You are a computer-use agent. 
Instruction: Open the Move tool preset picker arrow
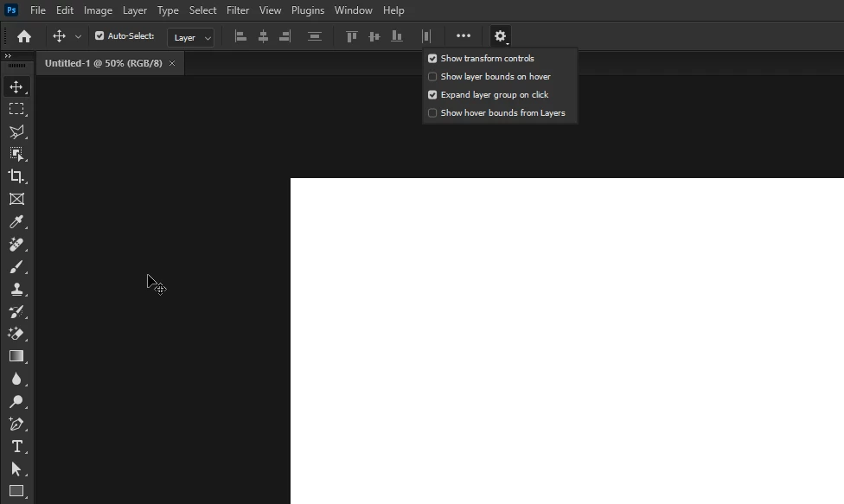point(78,36)
